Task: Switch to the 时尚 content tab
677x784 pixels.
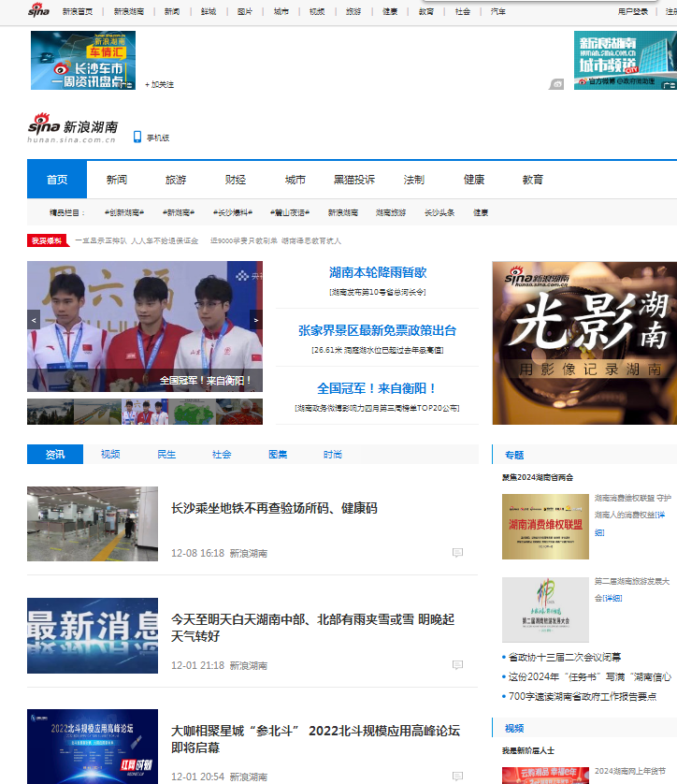Action: pos(333,454)
